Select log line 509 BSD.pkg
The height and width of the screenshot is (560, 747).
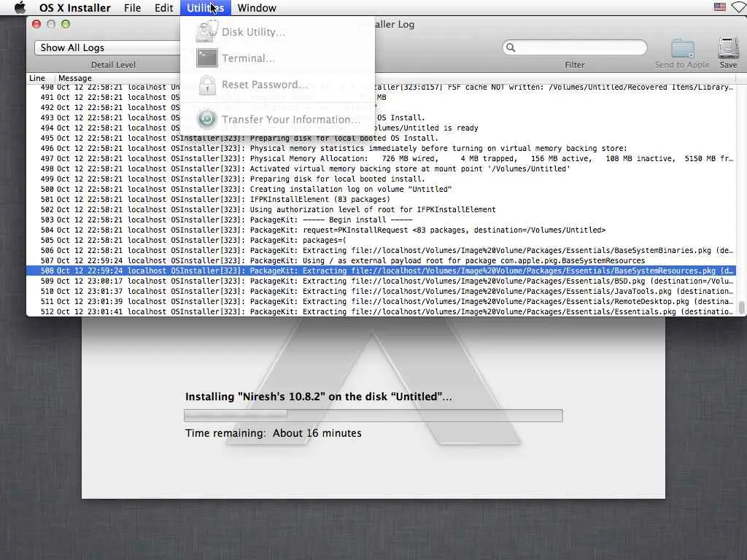pos(381,281)
